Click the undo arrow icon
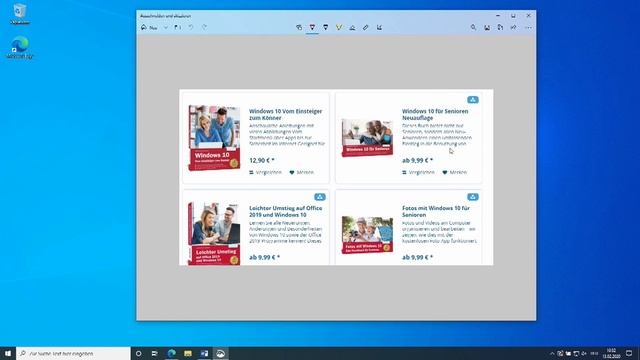The width and height of the screenshot is (640, 360). click(191, 27)
